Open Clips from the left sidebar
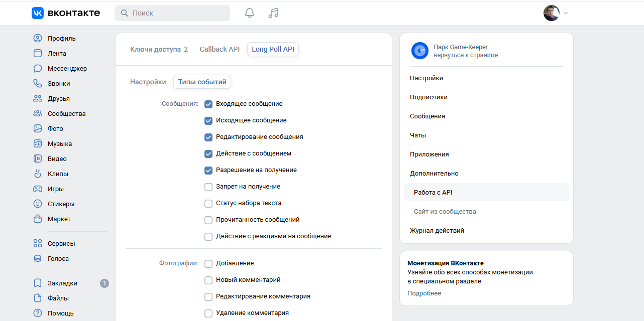644x321 pixels. tap(58, 174)
